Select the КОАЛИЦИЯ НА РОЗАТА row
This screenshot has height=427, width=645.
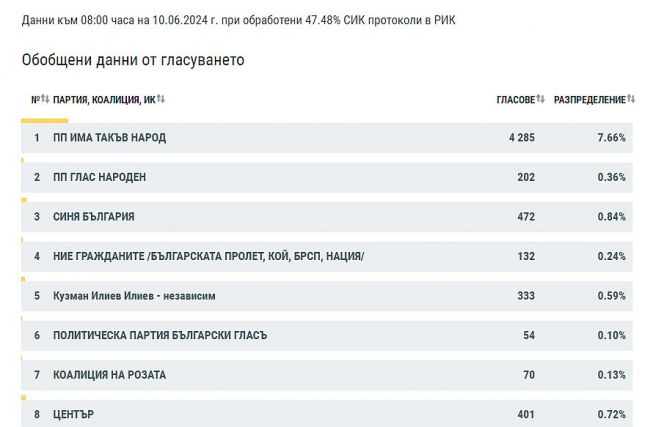pos(327,375)
